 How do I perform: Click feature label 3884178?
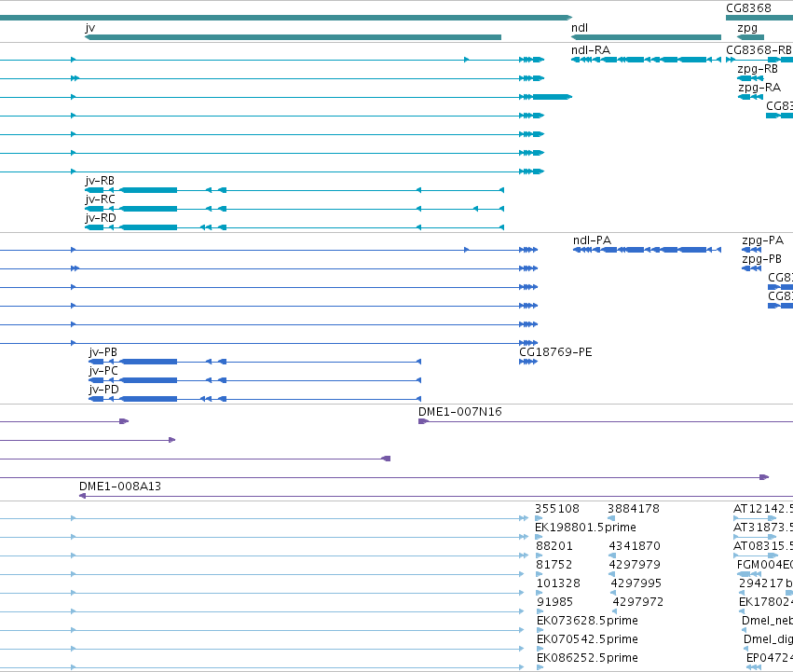(633, 509)
